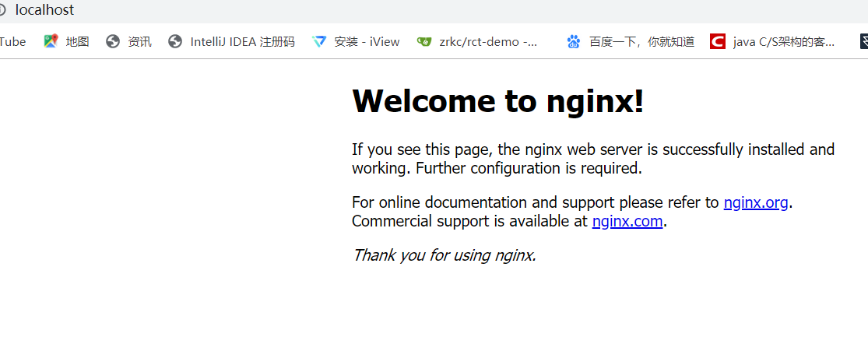The image size is (868, 337).
Task: Open the zrkc/rct-demo bookmark label
Action: pos(488,41)
